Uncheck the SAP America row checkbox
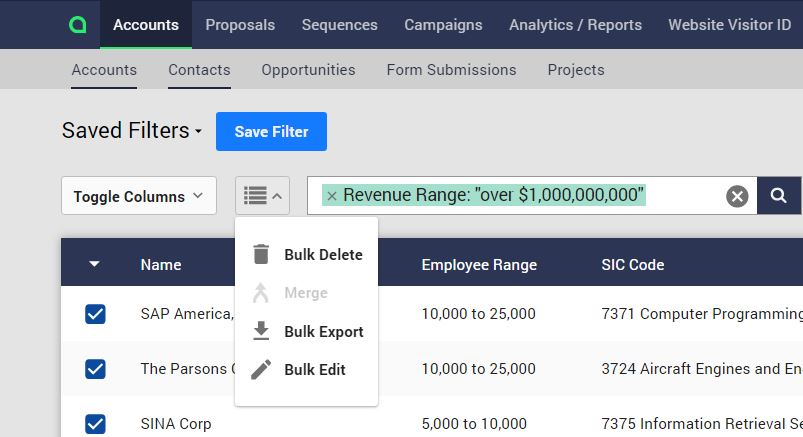Screen dimensions: 803x437 click(x=95, y=314)
